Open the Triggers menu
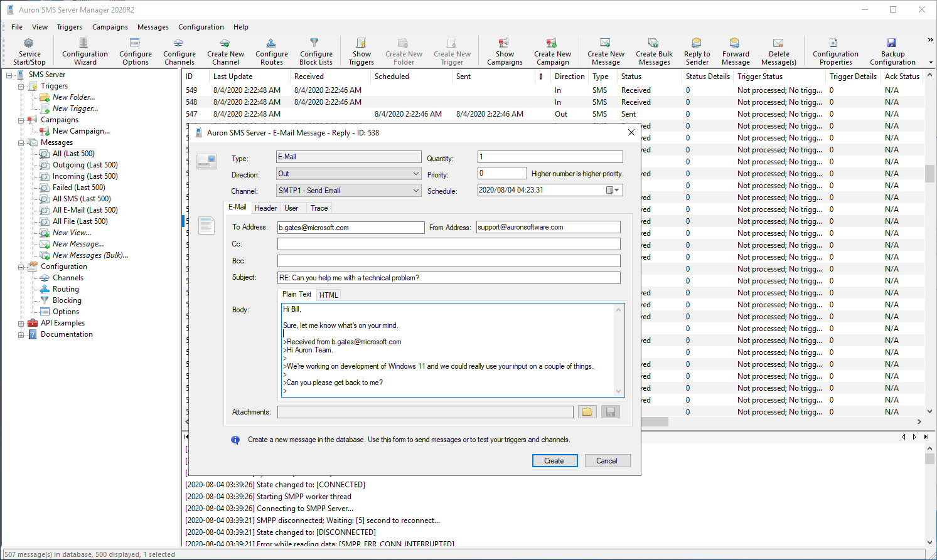Image resolution: width=937 pixels, height=560 pixels. [x=69, y=27]
